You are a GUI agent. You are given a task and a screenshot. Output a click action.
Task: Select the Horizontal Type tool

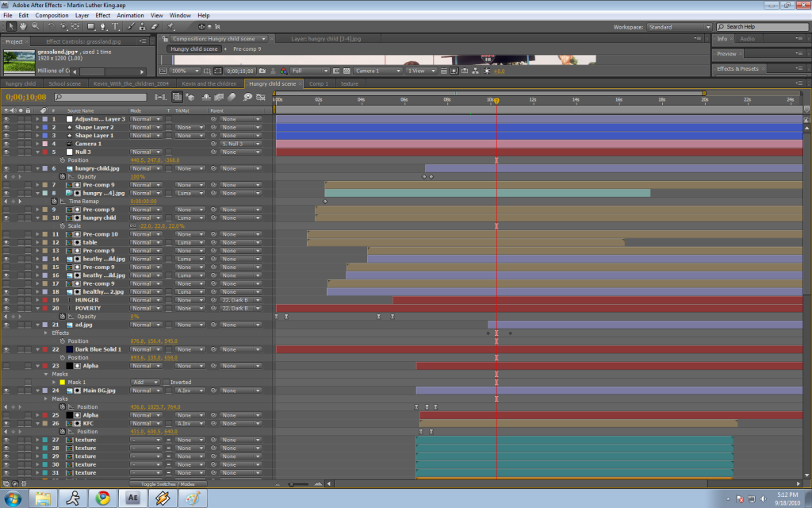coord(116,26)
